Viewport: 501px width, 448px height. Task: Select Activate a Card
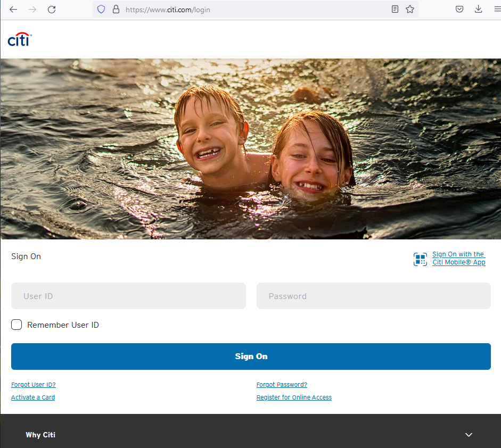(32, 397)
